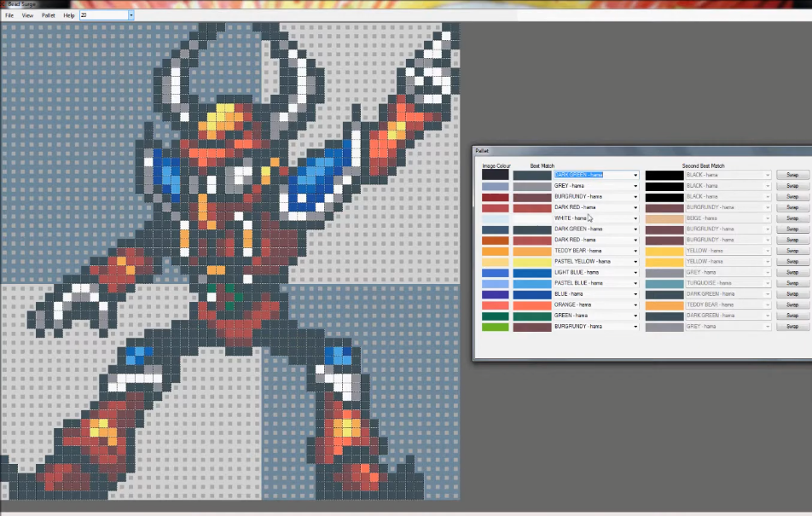Open the GREY - hama best match dropdown
The width and height of the screenshot is (812, 516).
(635, 186)
